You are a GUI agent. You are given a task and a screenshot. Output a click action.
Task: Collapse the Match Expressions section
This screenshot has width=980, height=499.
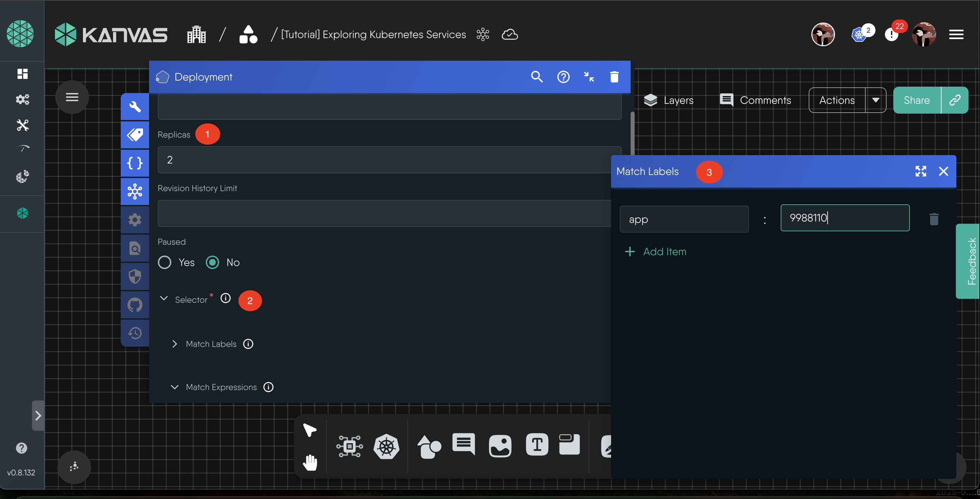click(175, 387)
